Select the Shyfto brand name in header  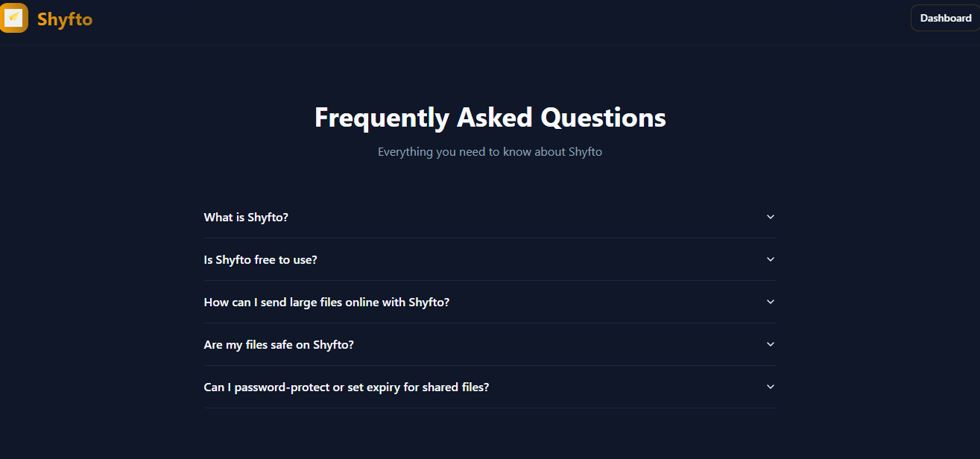[64, 19]
